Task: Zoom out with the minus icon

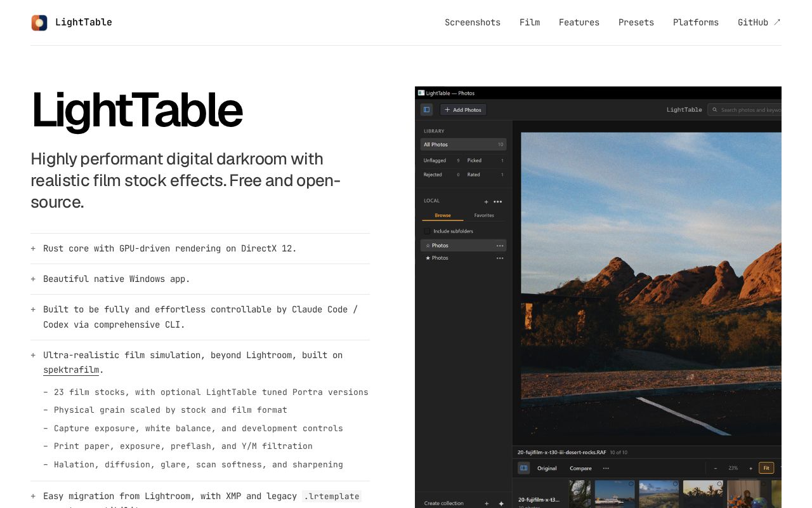Action: click(x=716, y=468)
